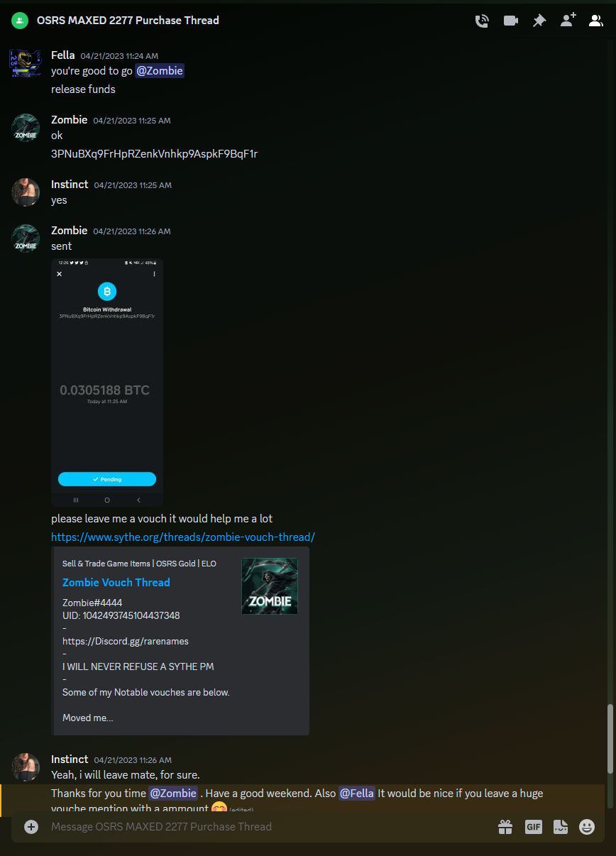Click the bitcoin address message text
The width and height of the screenshot is (616, 856).
154,153
